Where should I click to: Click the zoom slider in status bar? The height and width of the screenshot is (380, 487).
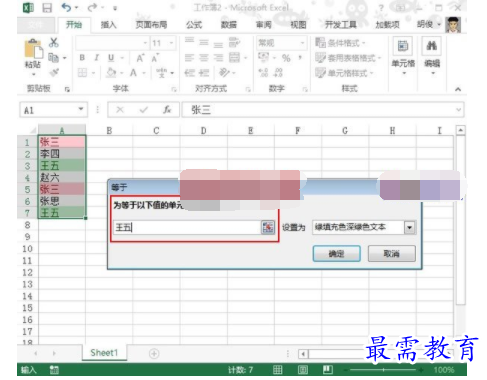tap(383, 369)
